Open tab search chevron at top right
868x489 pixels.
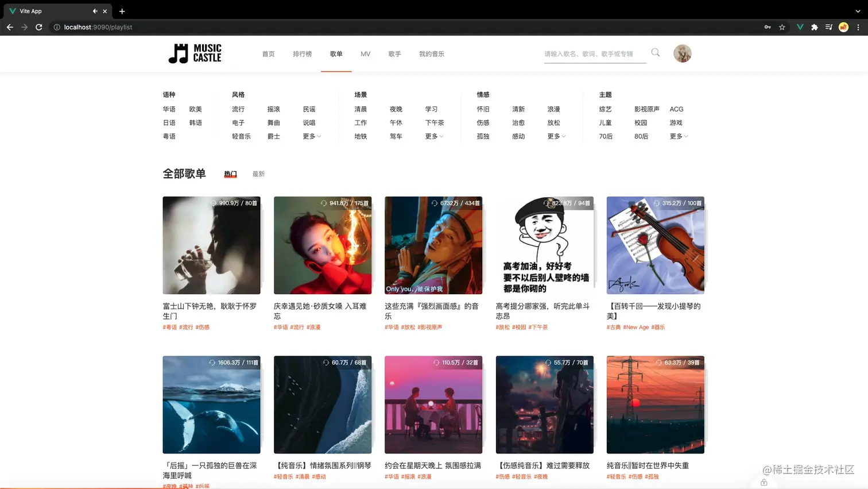click(858, 11)
